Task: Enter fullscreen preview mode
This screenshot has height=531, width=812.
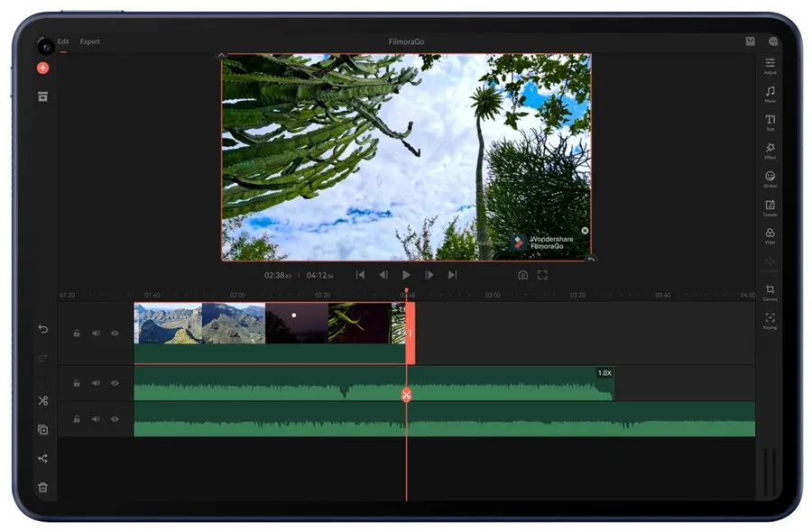Action: [542, 275]
